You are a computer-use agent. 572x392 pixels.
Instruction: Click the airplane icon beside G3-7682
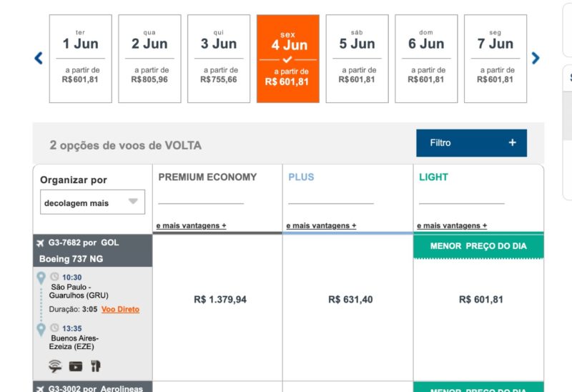(40, 243)
